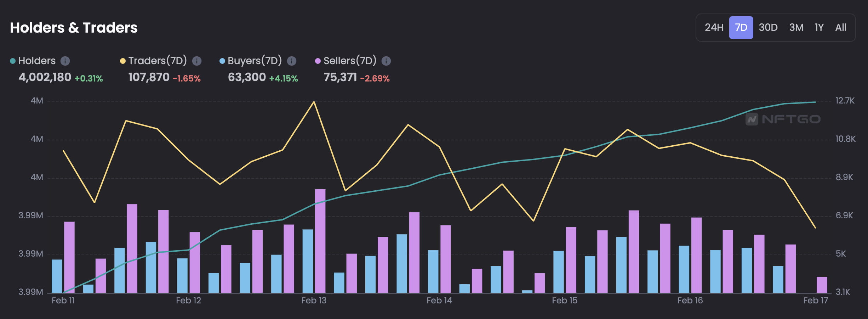Screen dimensions: 868x319
Task: Click the yellow Traders legend dot
Action: (x=123, y=61)
